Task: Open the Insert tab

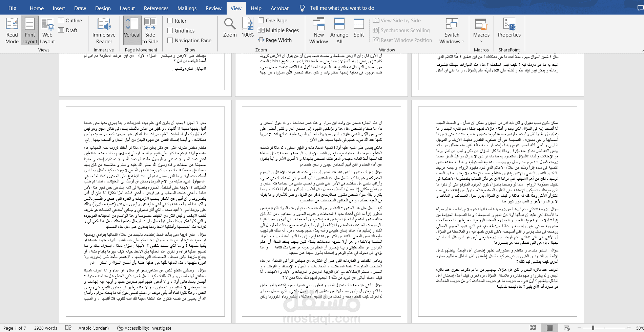Action: pyautogui.click(x=59, y=8)
